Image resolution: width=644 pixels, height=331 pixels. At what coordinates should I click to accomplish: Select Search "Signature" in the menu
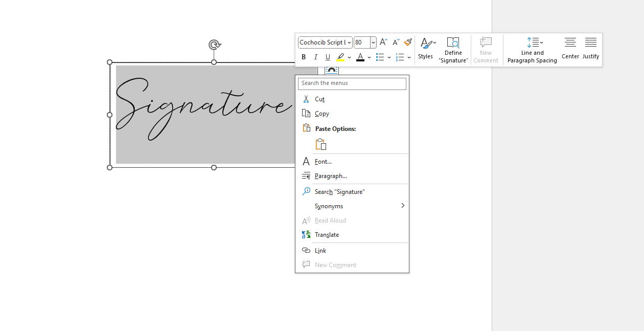click(340, 191)
